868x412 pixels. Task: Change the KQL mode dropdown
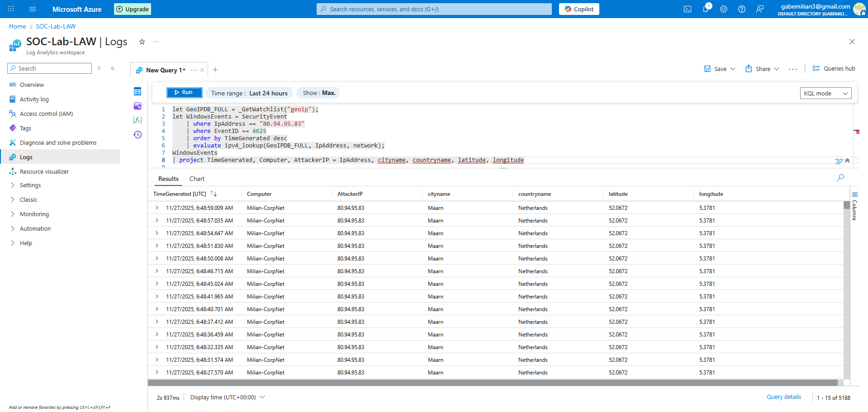(826, 93)
